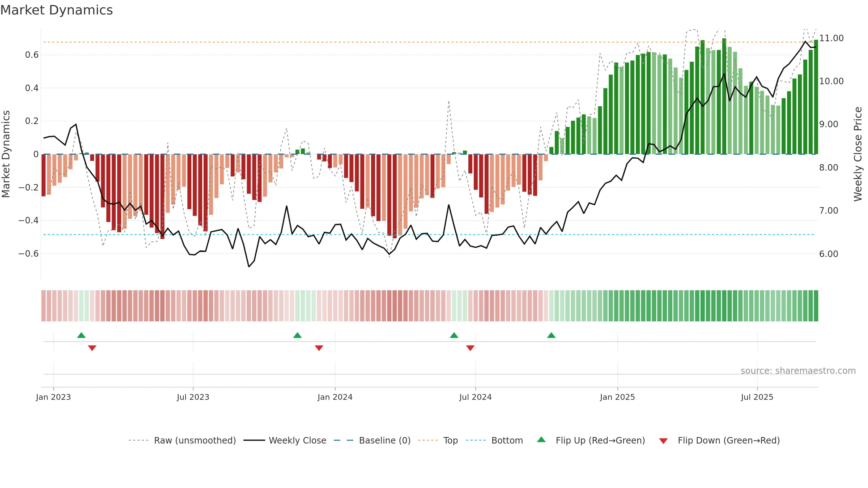The image size is (868, 488).
Task: Click the Jan 2025 x-axis label
Action: (618, 397)
